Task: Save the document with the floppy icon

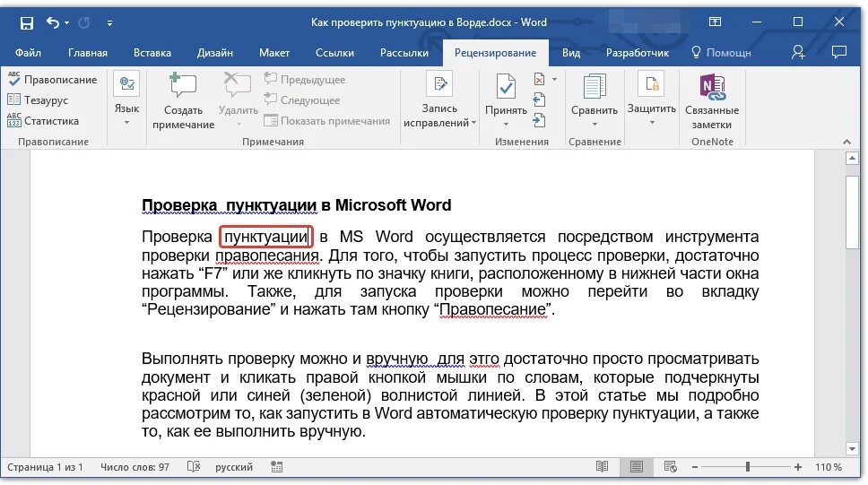Action: point(27,22)
